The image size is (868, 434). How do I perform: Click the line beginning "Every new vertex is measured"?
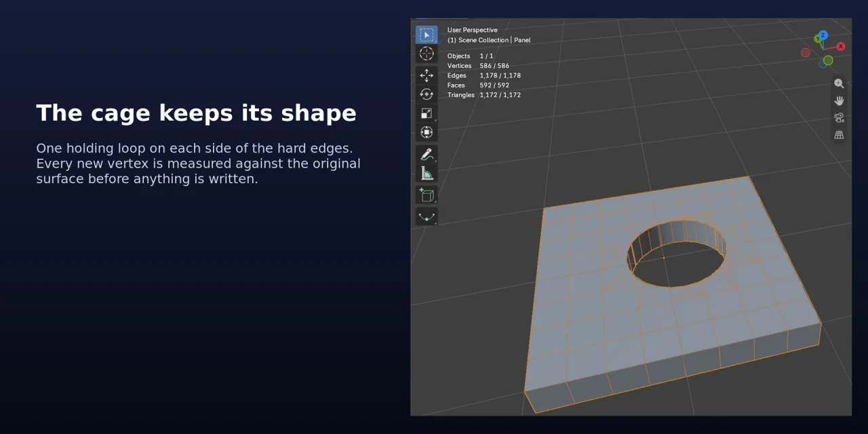[x=198, y=163]
